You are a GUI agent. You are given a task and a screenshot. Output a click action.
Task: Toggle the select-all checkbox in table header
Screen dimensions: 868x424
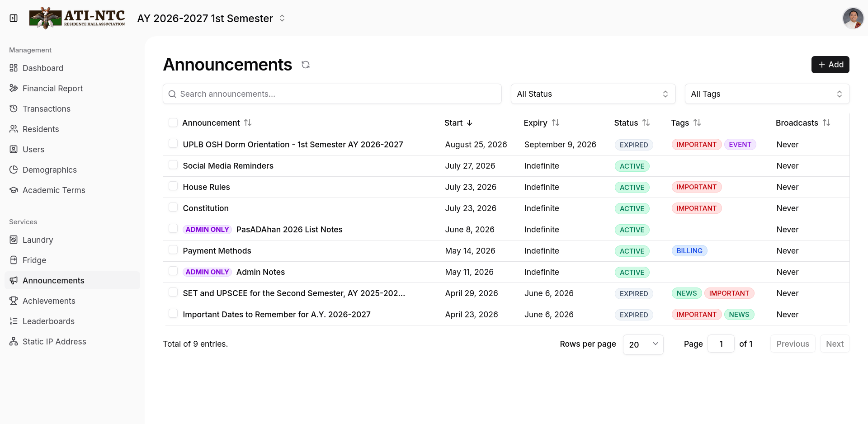point(173,122)
